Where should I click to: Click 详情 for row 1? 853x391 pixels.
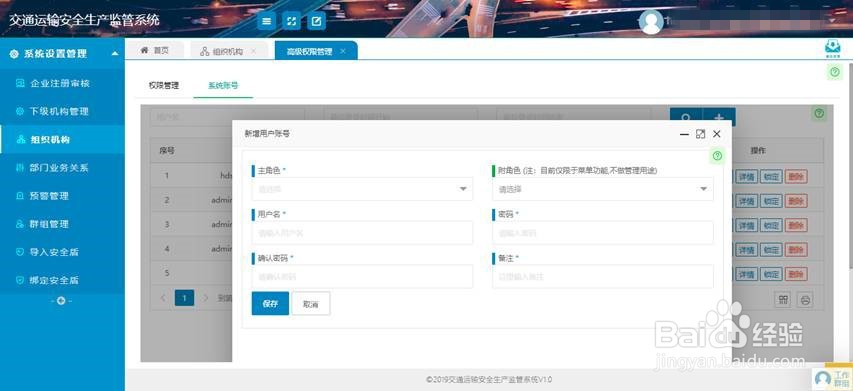tap(746, 177)
